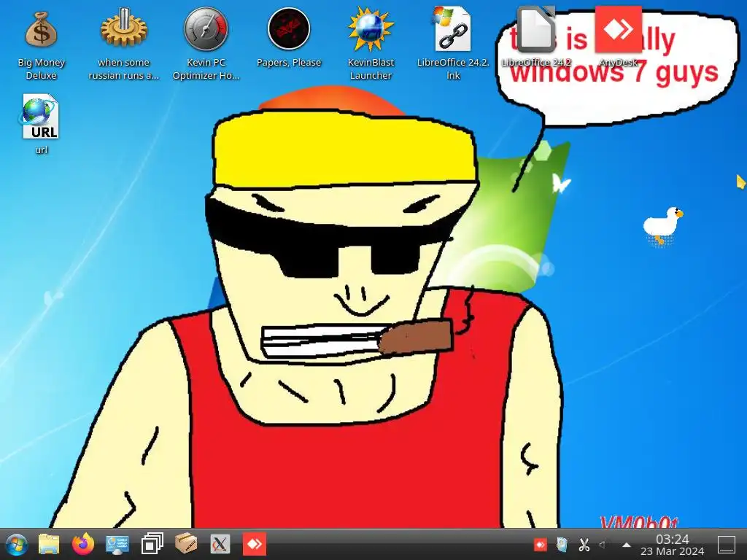
Task: Click the show desktop button
Action: 727,544
